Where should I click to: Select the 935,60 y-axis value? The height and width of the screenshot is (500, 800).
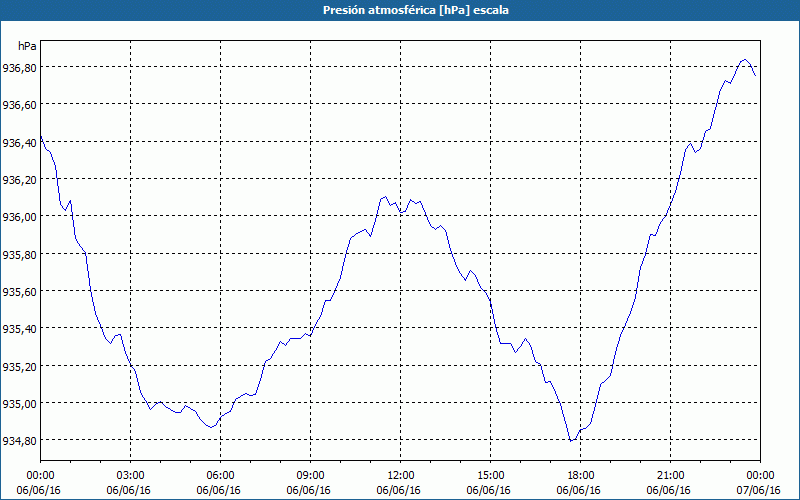pyautogui.click(x=19, y=291)
